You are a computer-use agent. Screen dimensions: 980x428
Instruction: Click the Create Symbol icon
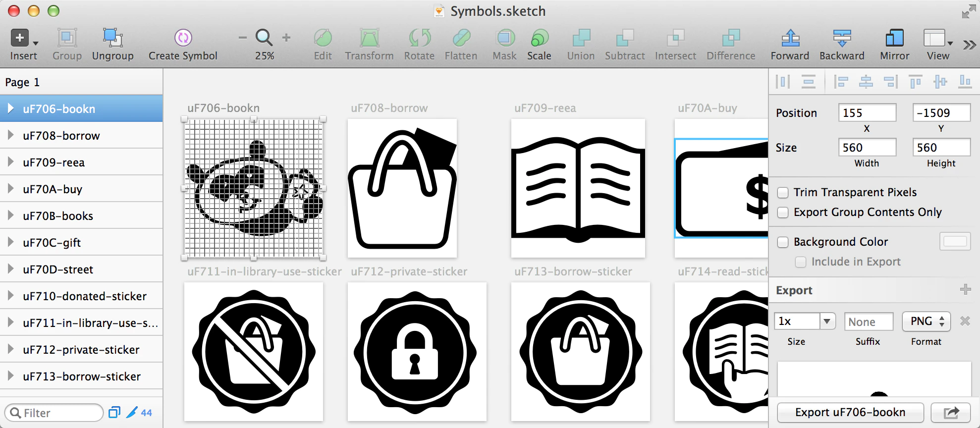click(183, 38)
